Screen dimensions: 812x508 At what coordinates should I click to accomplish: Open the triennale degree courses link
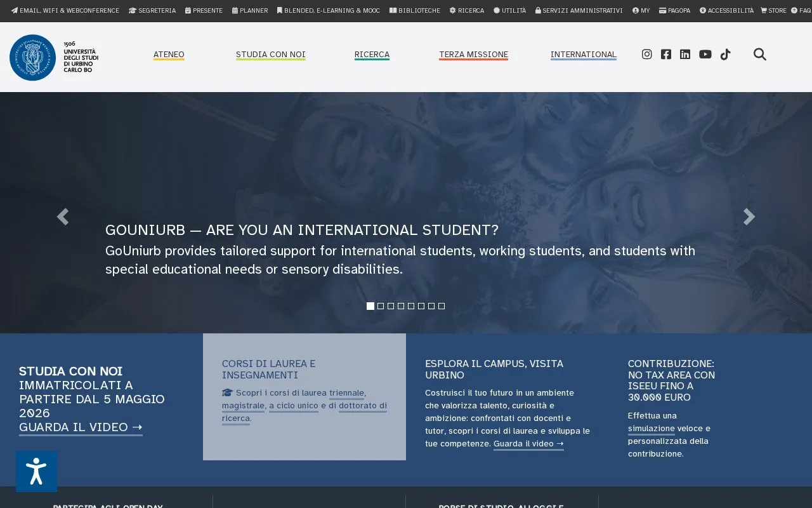click(346, 393)
